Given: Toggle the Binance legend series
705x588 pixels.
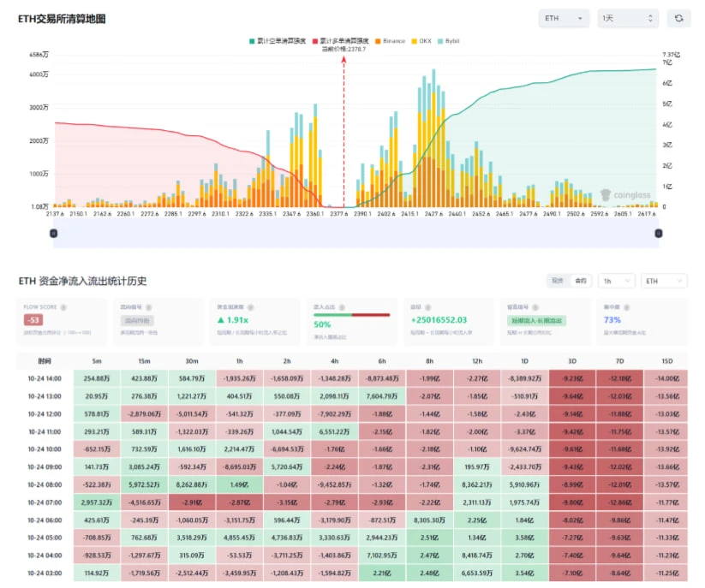Looking at the screenshot, I should tap(390, 41).
